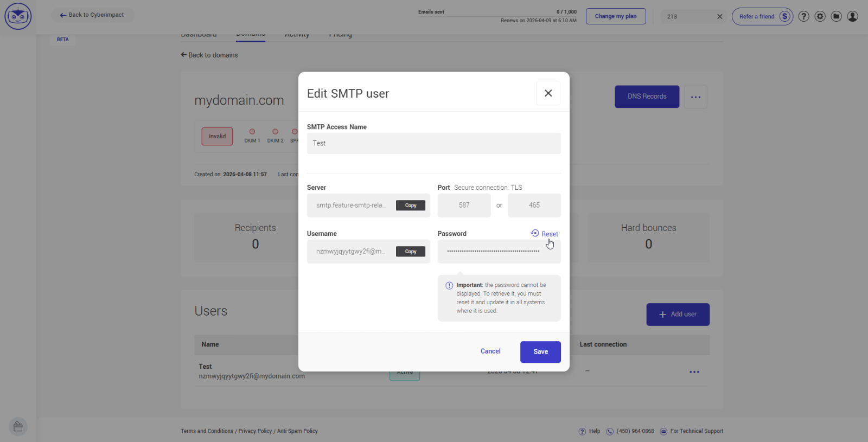The width and height of the screenshot is (868, 442).
Task: Copy the SMTP username
Action: [411, 252]
